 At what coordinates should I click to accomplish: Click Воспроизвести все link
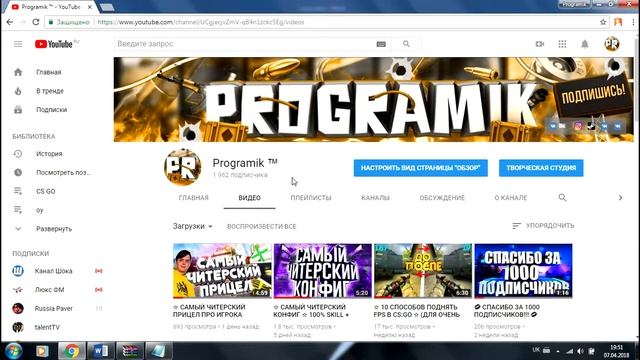tap(262, 226)
